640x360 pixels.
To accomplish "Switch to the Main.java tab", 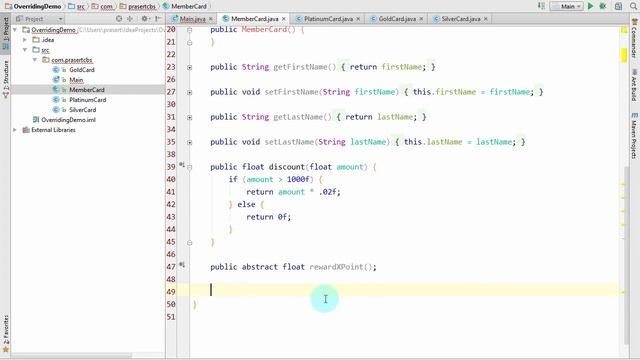I will pos(192,19).
